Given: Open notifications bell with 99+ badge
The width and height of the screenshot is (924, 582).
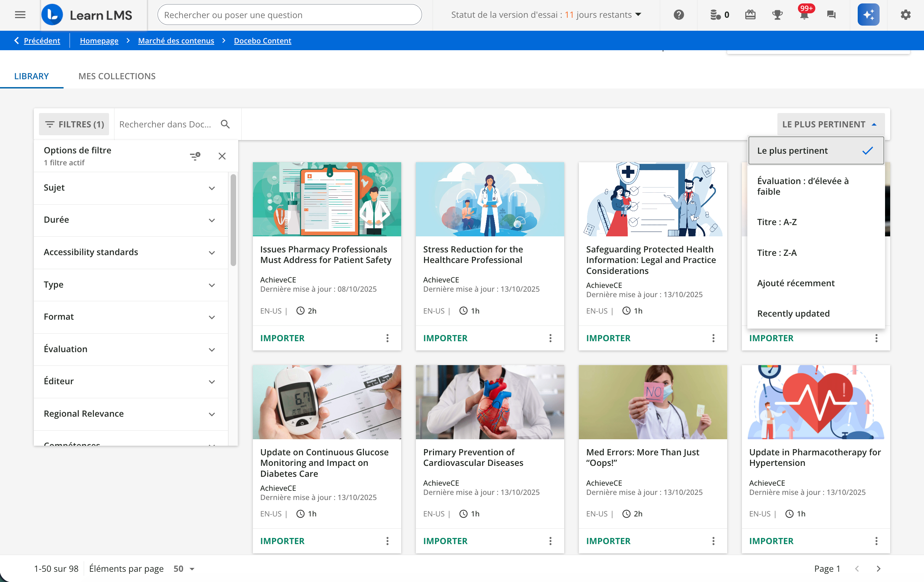Looking at the screenshot, I should click(x=804, y=15).
